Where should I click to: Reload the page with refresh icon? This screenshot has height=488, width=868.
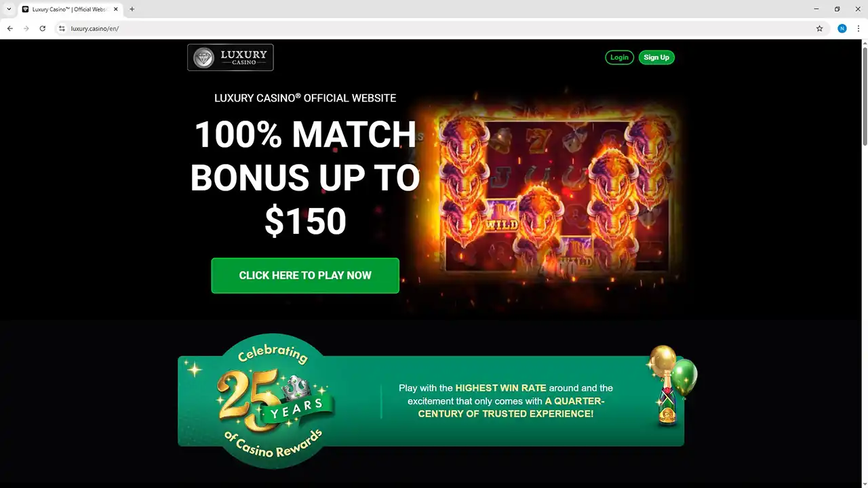pos(42,28)
